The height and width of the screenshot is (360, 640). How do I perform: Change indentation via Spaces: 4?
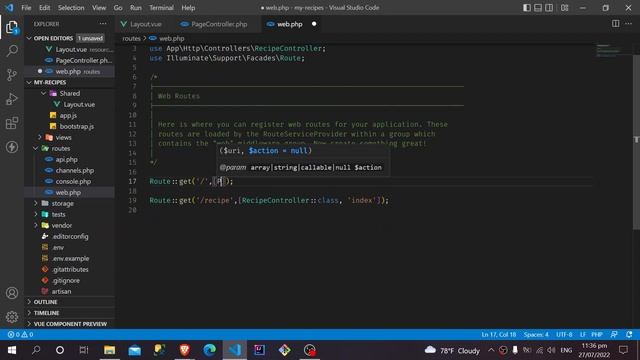(536, 335)
